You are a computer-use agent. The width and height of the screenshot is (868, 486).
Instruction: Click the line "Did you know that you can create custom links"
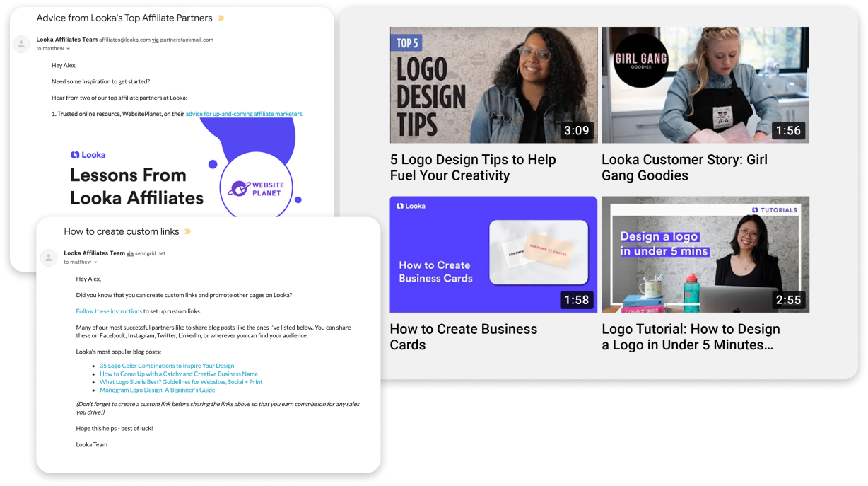point(184,295)
